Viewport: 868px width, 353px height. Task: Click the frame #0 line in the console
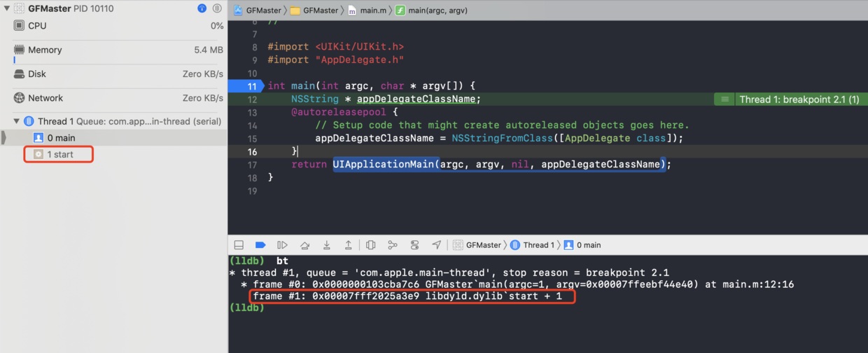(x=517, y=285)
